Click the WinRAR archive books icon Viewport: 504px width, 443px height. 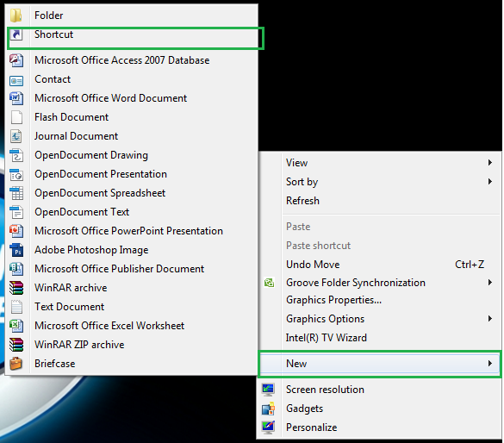coord(16,288)
